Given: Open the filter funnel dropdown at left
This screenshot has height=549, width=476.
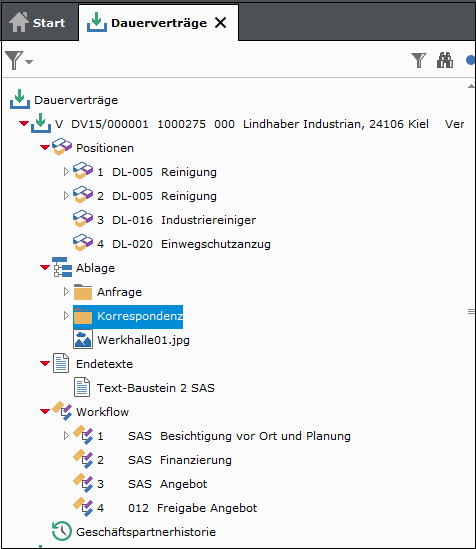Looking at the screenshot, I should coord(19,61).
